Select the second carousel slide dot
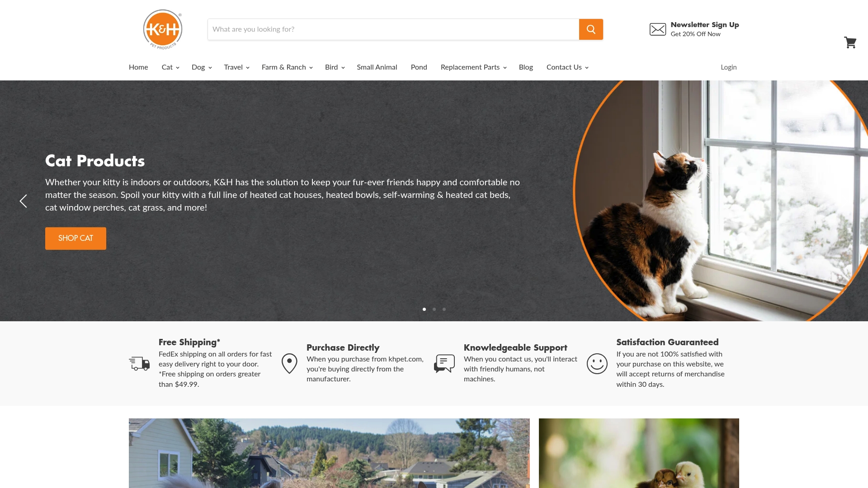 click(434, 310)
